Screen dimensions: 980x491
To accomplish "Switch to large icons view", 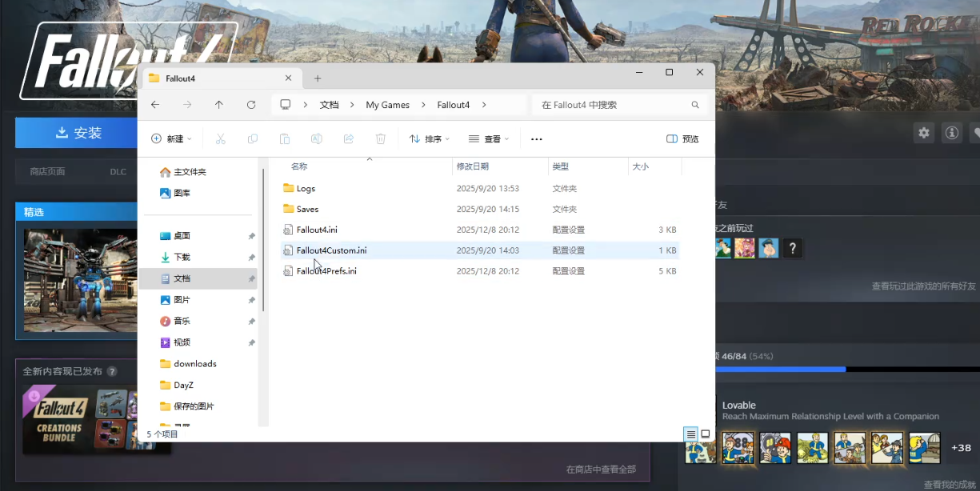I will click(x=706, y=434).
